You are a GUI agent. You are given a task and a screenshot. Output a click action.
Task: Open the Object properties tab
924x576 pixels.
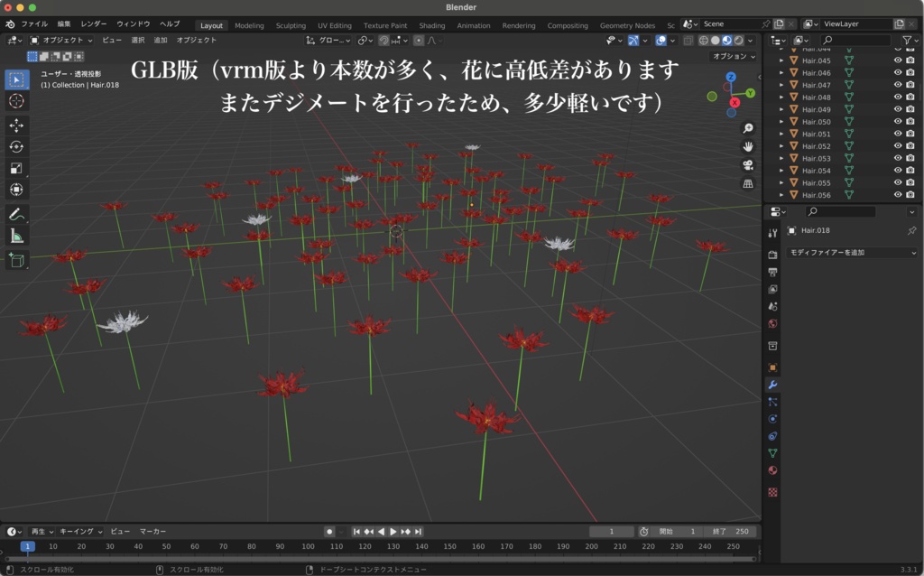[772, 367]
